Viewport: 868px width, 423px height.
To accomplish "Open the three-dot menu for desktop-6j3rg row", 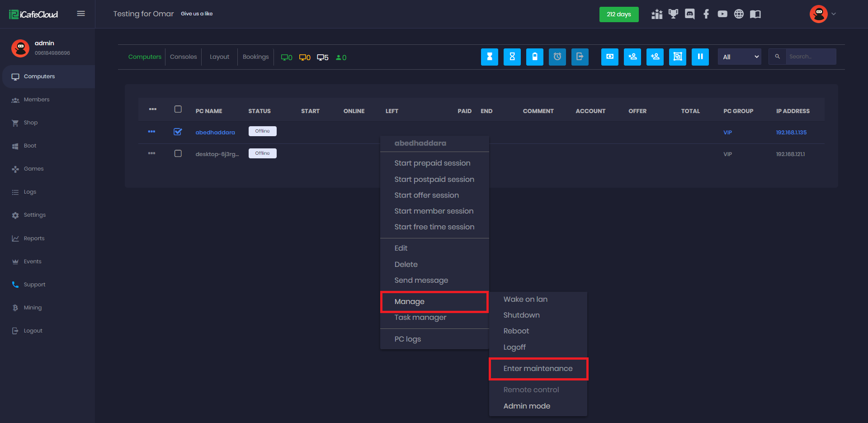I will pos(151,154).
